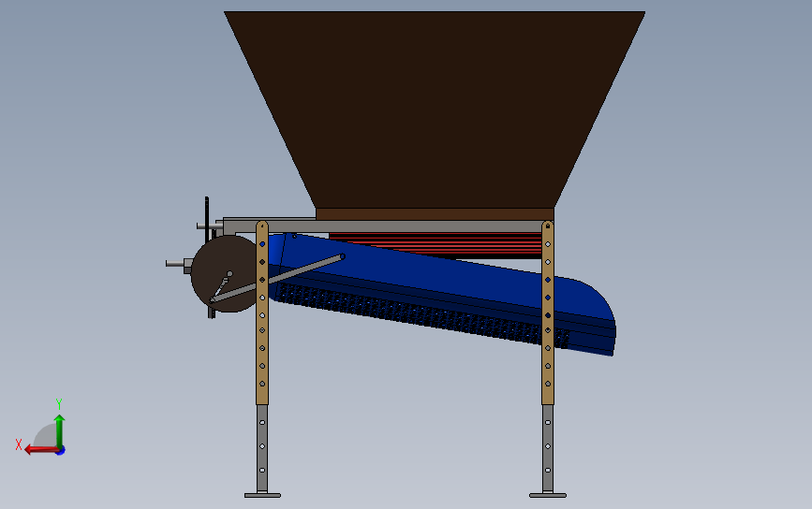Screen dimensions: 812x509
Task: Select the thin black vertical plate
Action: [x=207, y=219]
